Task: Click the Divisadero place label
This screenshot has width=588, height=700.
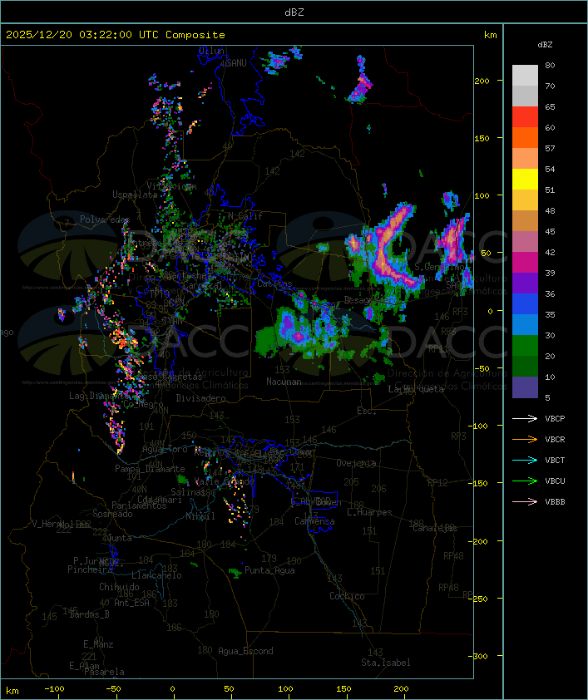Action: [x=200, y=397]
